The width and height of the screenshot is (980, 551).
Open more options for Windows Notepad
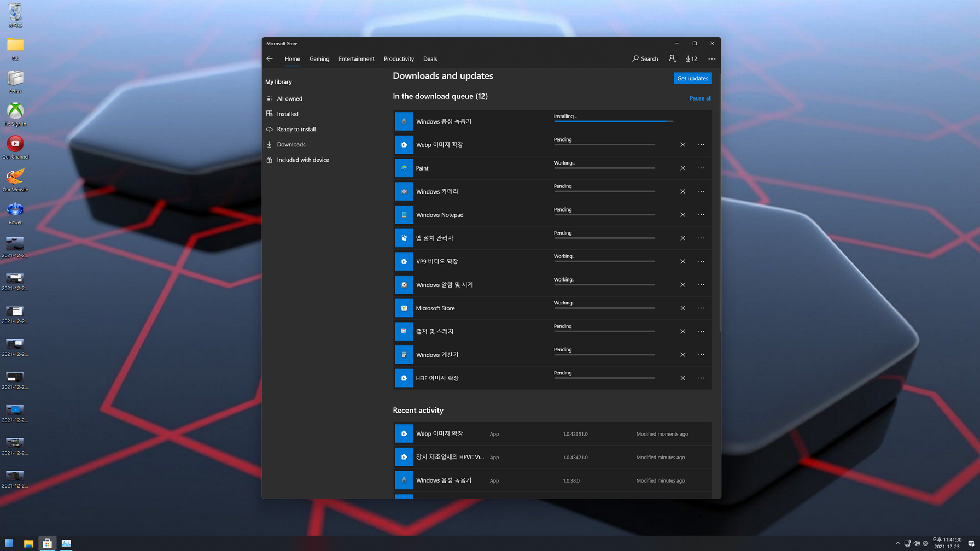coord(701,215)
